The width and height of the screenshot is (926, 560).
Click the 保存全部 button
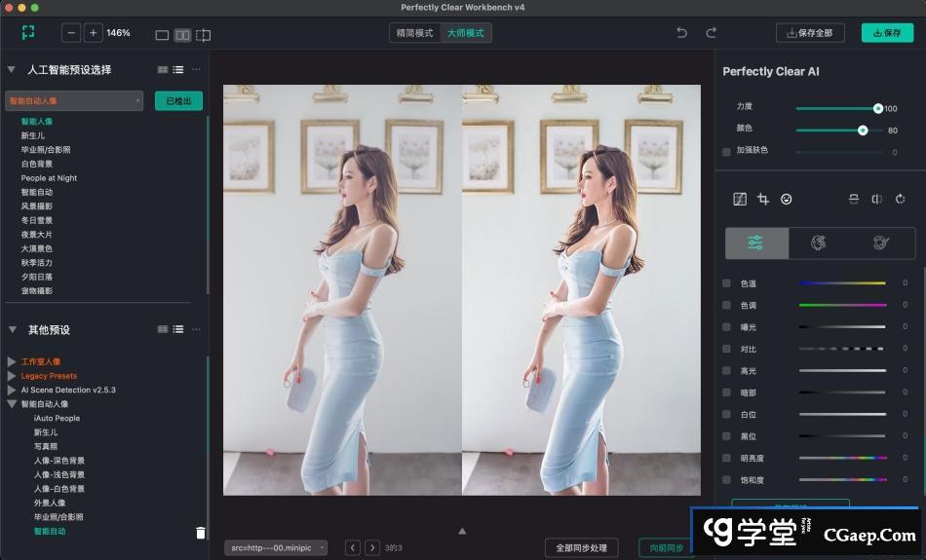(x=809, y=33)
